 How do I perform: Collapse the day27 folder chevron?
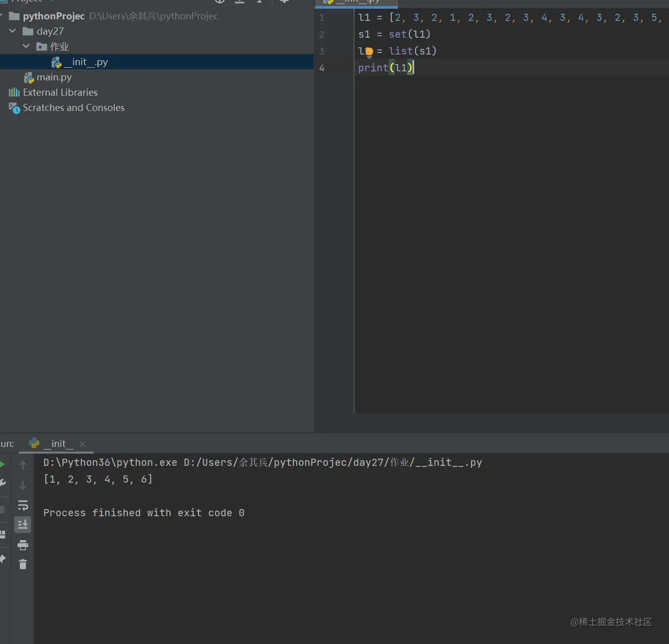(x=13, y=31)
